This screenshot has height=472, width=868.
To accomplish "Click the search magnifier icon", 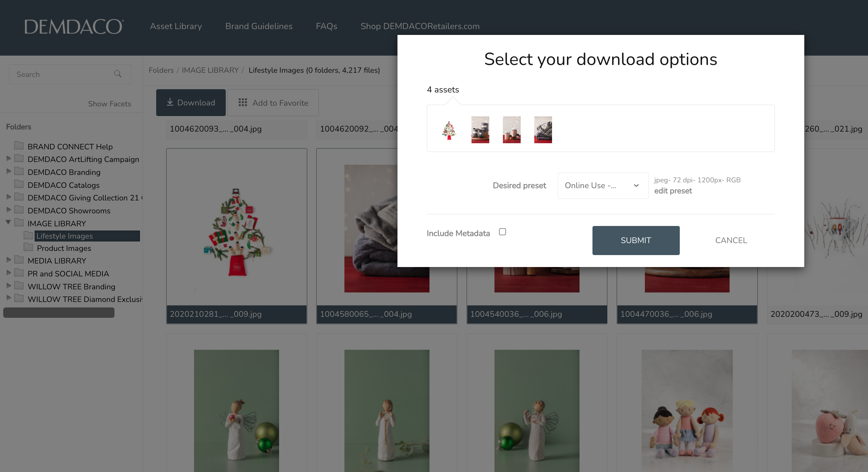I will (118, 74).
